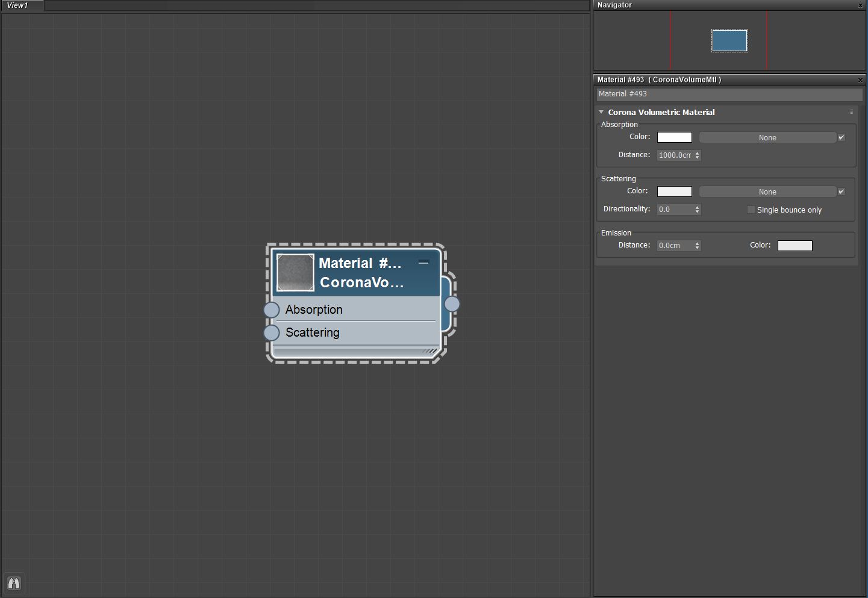Select the Scattering slot row on the node

[355, 332]
